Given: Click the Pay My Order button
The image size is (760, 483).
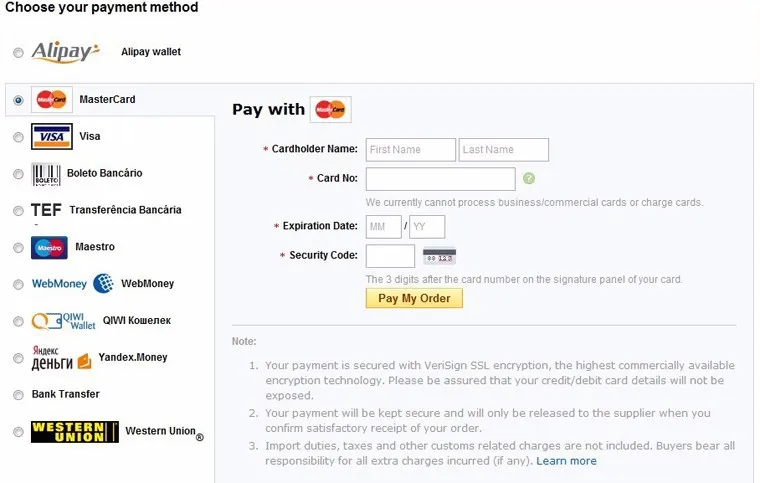Looking at the screenshot, I should coord(414,298).
